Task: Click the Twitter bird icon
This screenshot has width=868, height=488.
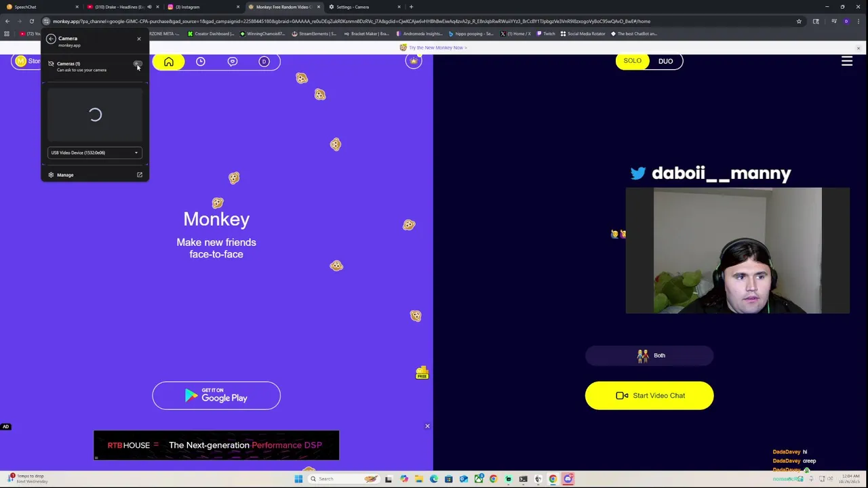Action: [638, 174]
